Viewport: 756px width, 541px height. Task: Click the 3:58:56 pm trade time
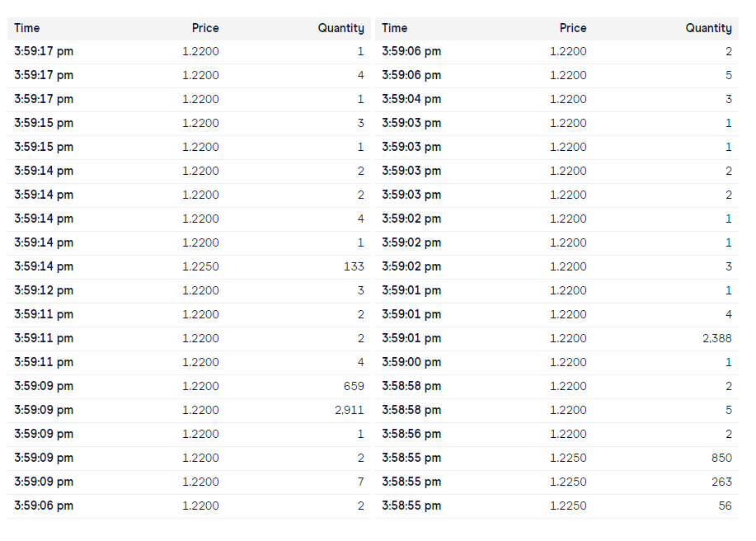point(411,435)
